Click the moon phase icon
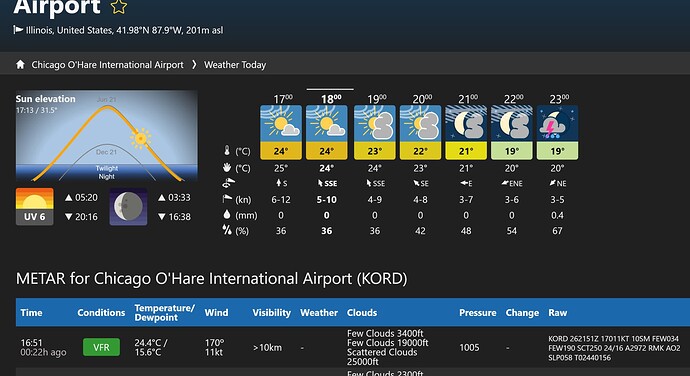This screenshot has width=690, height=376. [x=128, y=206]
